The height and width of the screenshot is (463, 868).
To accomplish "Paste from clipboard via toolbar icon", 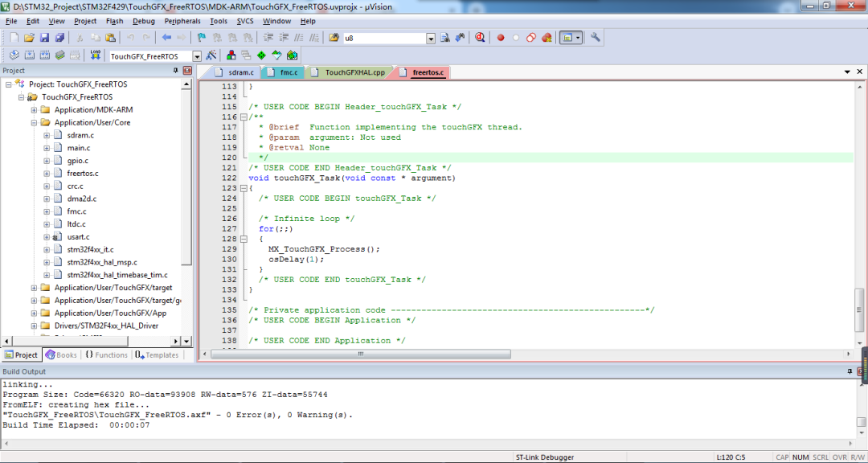I will [111, 38].
